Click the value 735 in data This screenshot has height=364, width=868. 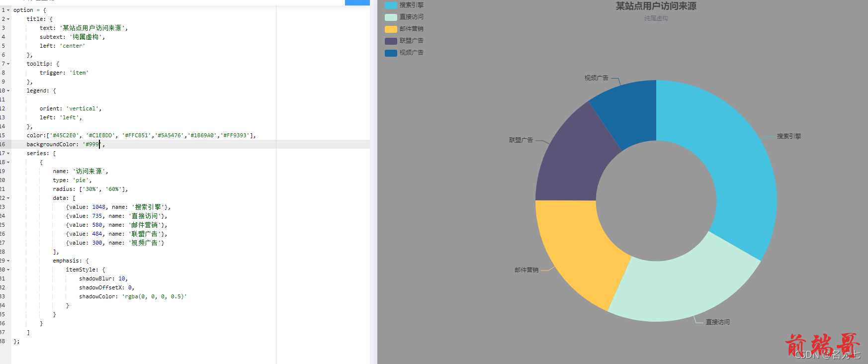point(97,216)
